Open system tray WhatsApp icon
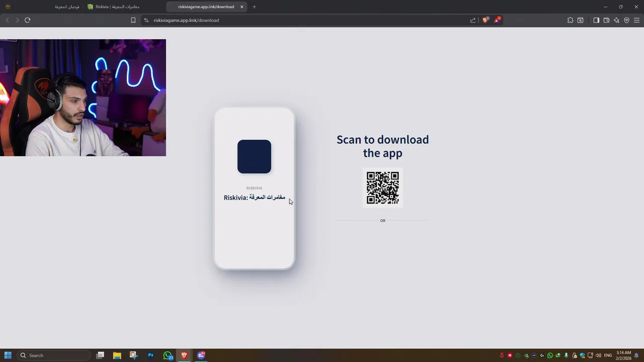644x362 pixels. (x=550, y=355)
